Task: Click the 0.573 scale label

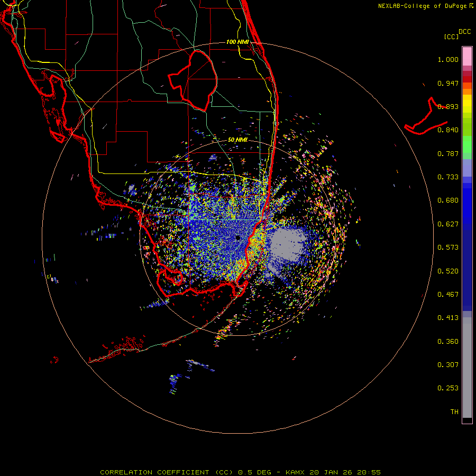Action: coord(448,248)
